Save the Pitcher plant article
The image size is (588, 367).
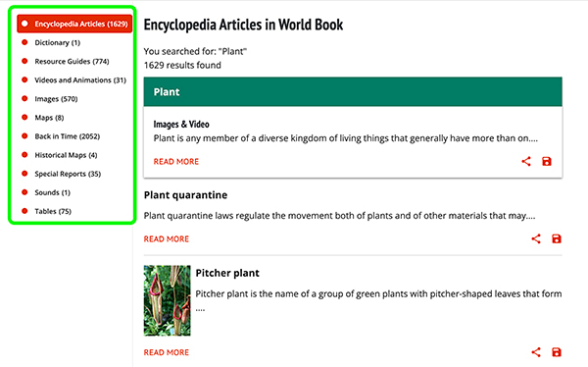557,352
